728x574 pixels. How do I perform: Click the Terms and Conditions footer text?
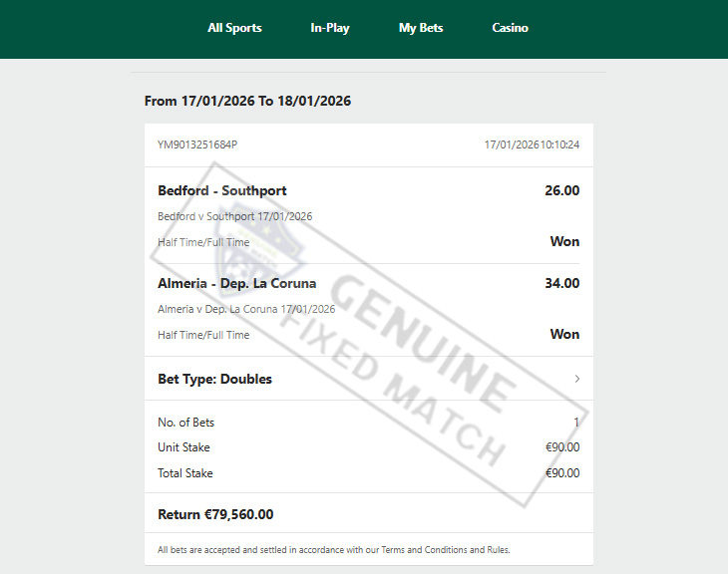[x=333, y=549]
